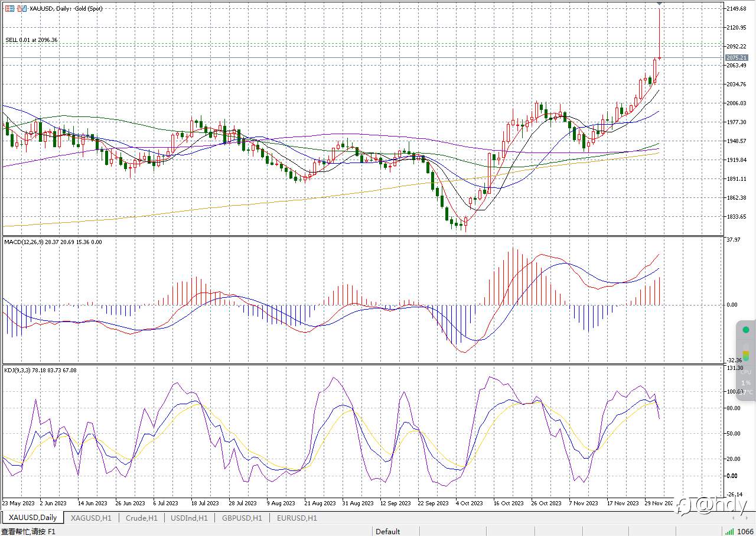Screen dimensions: 756x536
Task: Click the current price label 2075.21
Action: click(737, 57)
